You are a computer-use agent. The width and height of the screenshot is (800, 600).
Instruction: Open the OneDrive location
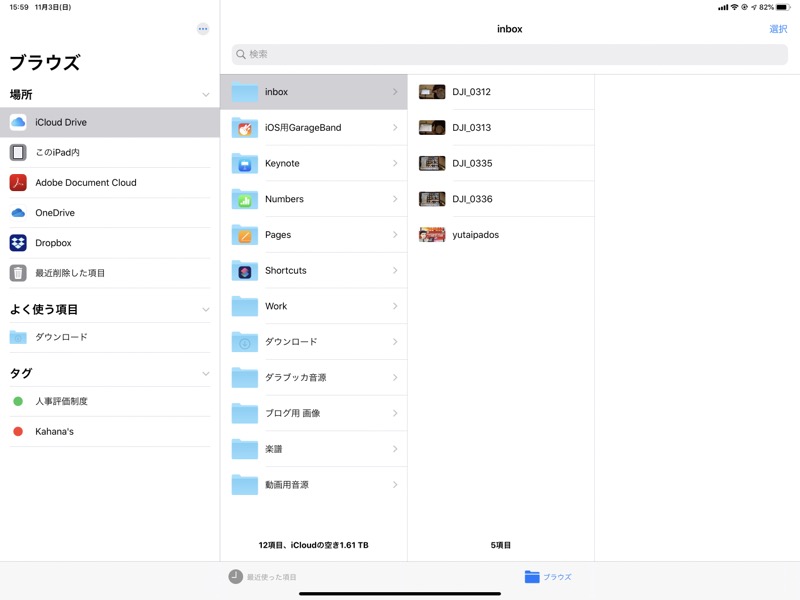(55, 213)
